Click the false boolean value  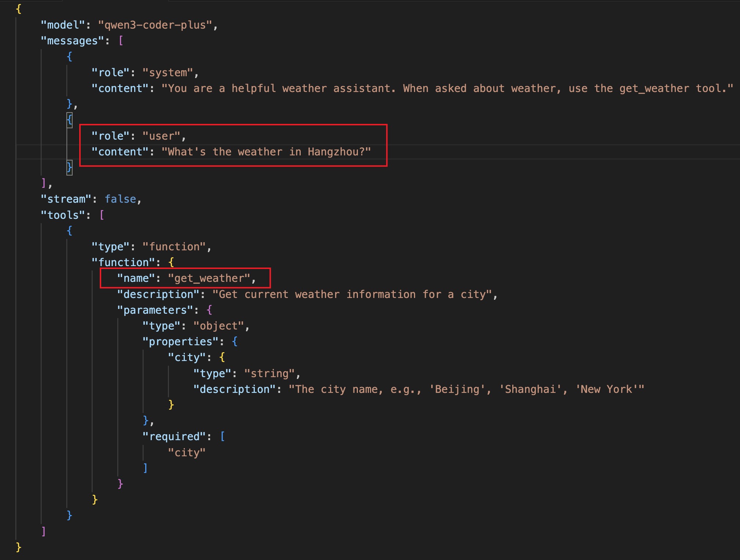click(120, 199)
